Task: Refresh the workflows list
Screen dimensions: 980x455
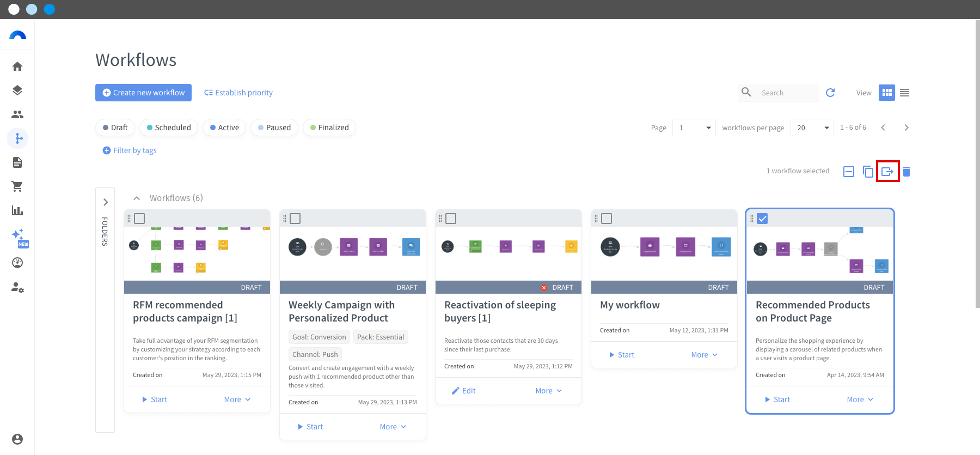Action: 830,93
